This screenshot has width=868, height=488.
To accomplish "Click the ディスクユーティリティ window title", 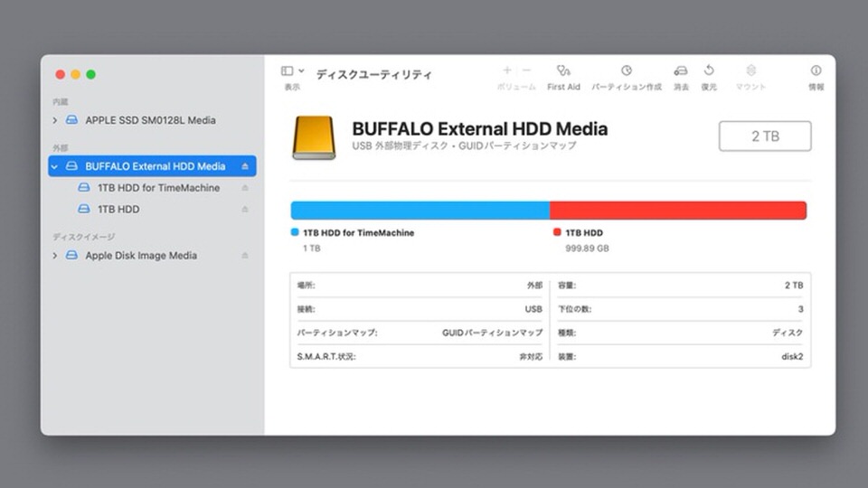I will point(373,74).
